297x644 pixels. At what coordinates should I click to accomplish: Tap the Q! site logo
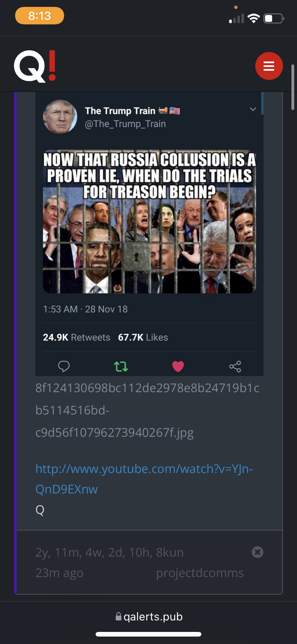[x=35, y=66]
